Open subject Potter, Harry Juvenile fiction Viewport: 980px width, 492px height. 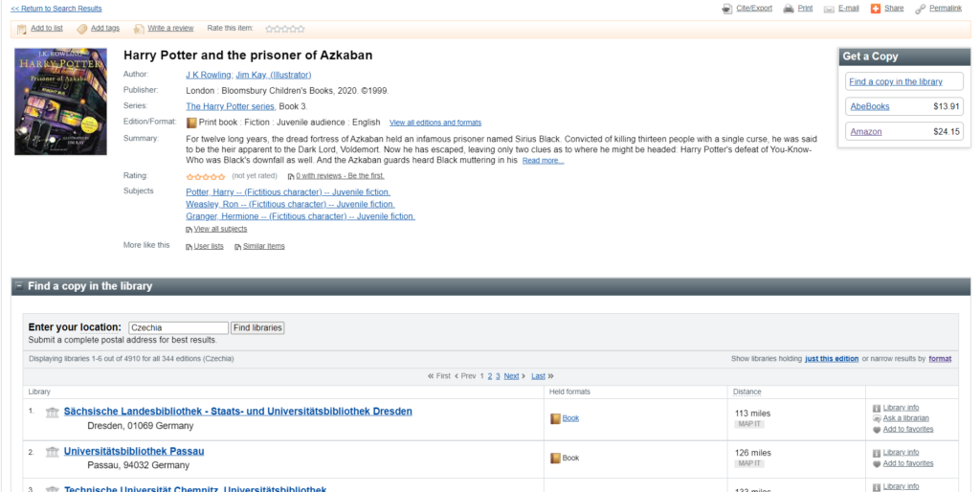click(287, 192)
